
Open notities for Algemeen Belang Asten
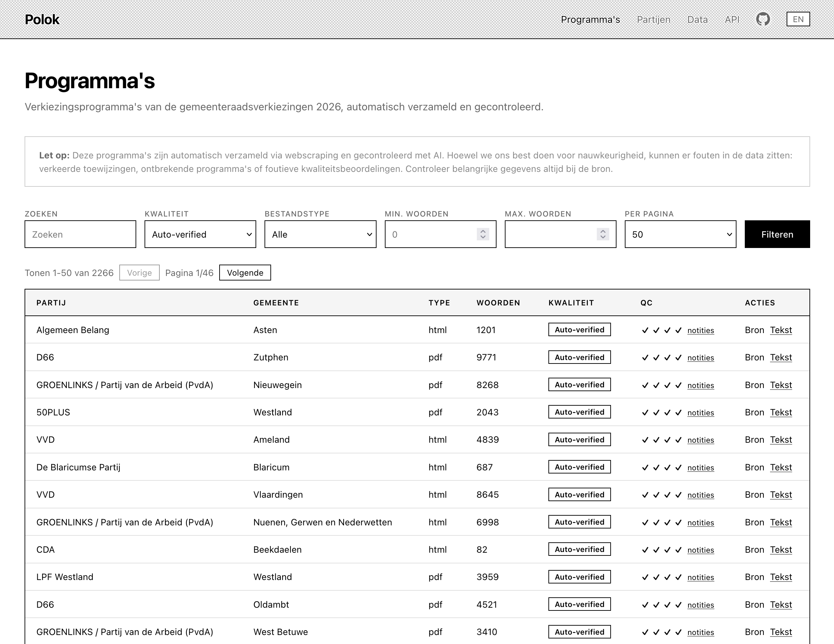[x=701, y=330]
